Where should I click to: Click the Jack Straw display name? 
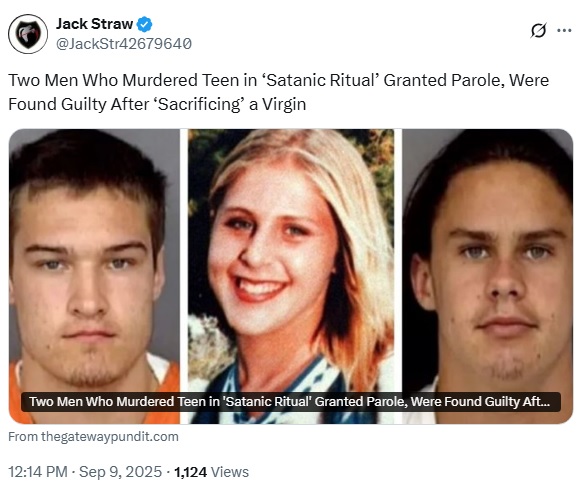(x=94, y=24)
